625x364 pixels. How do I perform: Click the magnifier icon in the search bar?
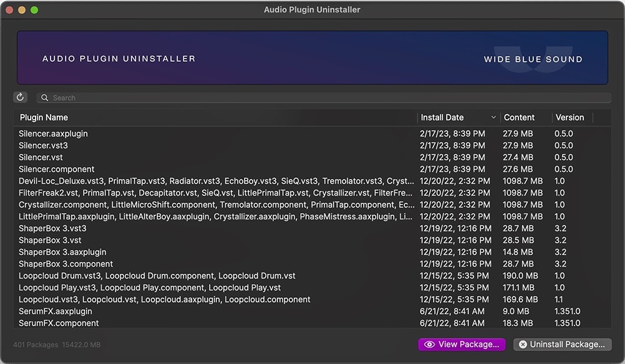click(45, 98)
